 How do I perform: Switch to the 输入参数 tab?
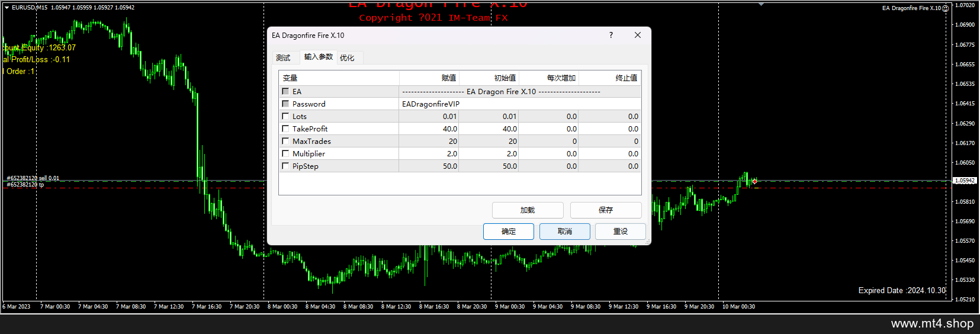pos(319,57)
